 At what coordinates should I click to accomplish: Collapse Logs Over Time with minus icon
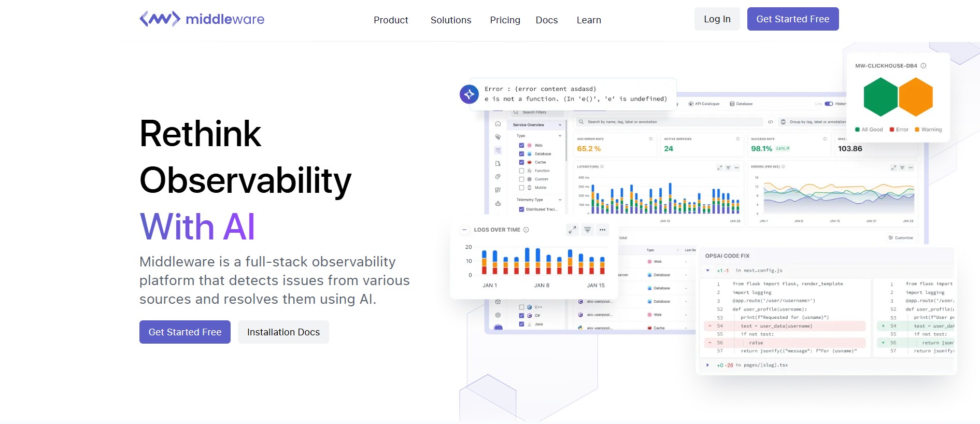click(x=464, y=230)
